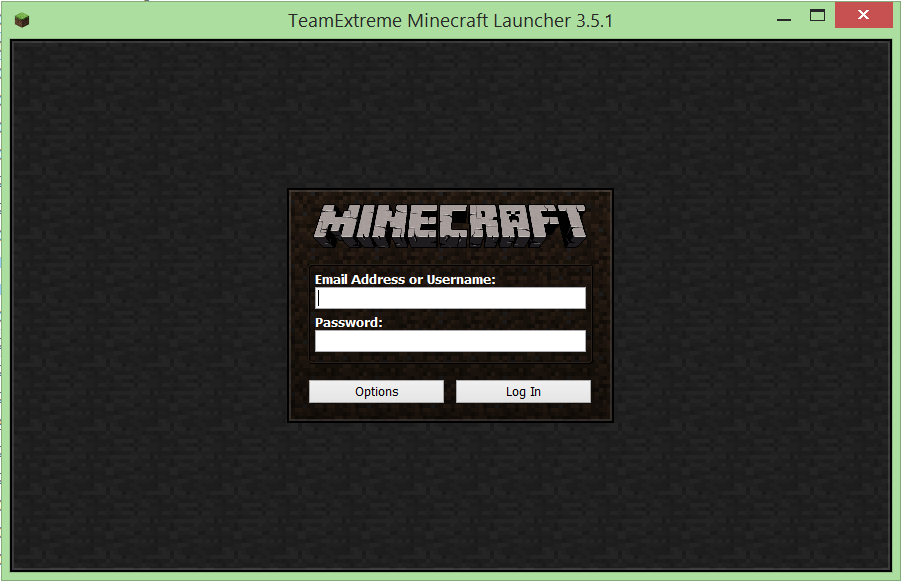Close the TeamExtreme Minecraft Launcher
Screen dimensions: 903x581
point(863,15)
